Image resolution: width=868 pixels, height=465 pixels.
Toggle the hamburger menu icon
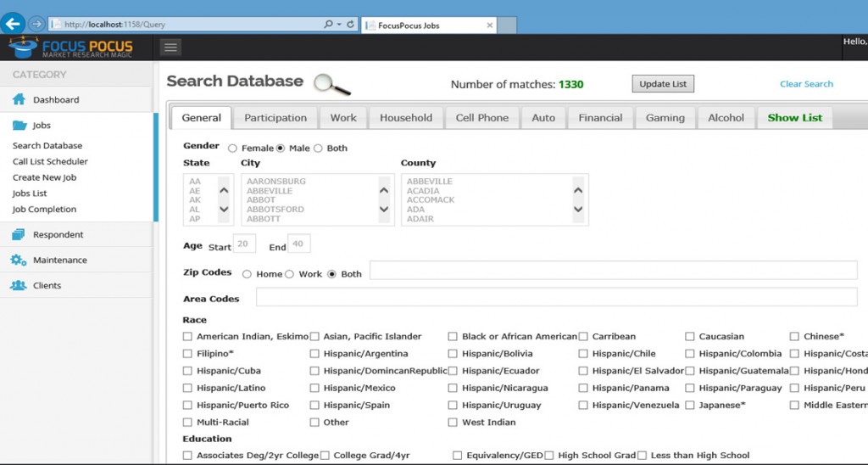170,48
